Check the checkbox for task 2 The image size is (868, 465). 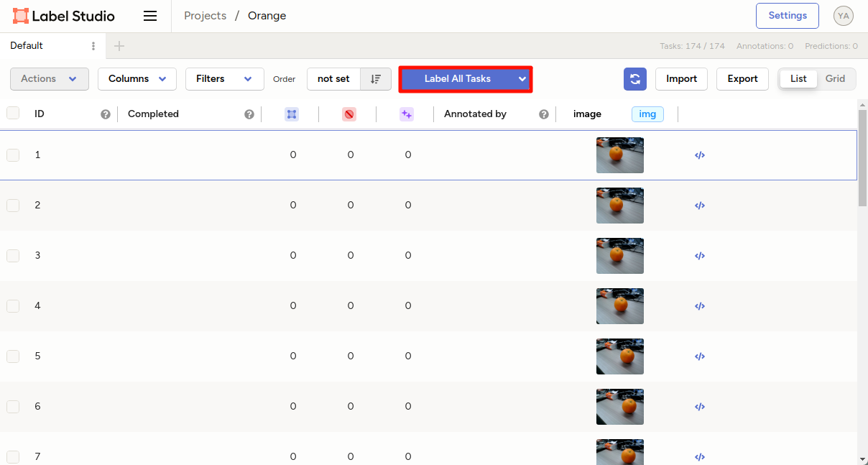pyautogui.click(x=13, y=206)
